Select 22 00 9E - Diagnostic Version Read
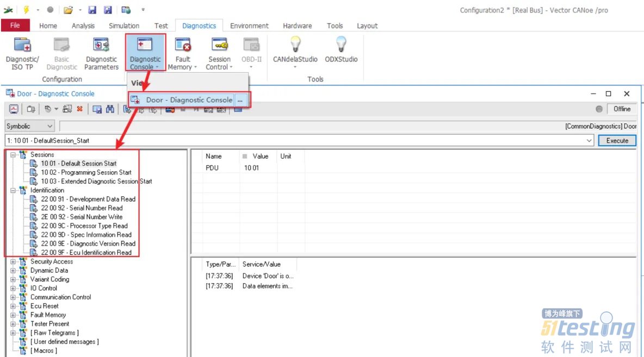This screenshot has height=357, width=644. tap(88, 244)
